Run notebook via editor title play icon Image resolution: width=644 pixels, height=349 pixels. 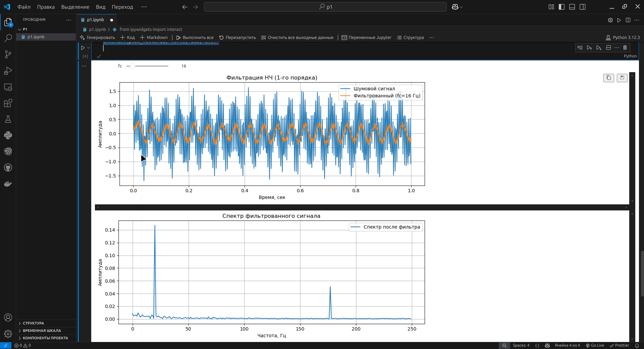coord(619,20)
